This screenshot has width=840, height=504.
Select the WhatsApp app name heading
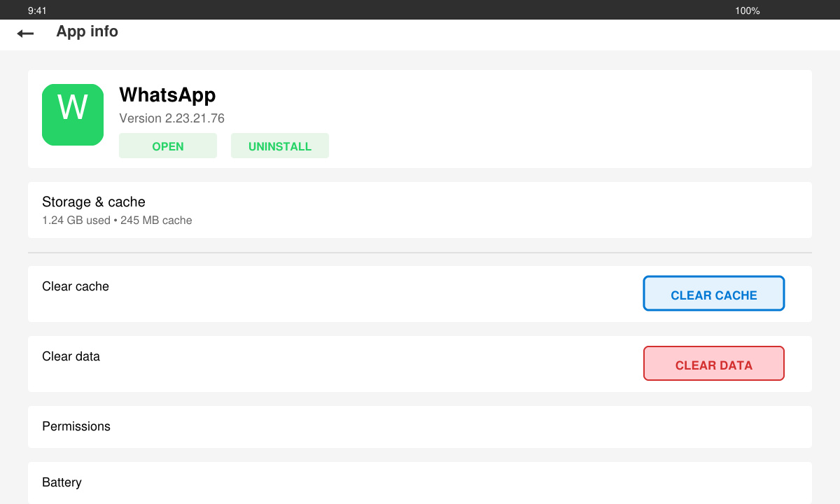167,95
